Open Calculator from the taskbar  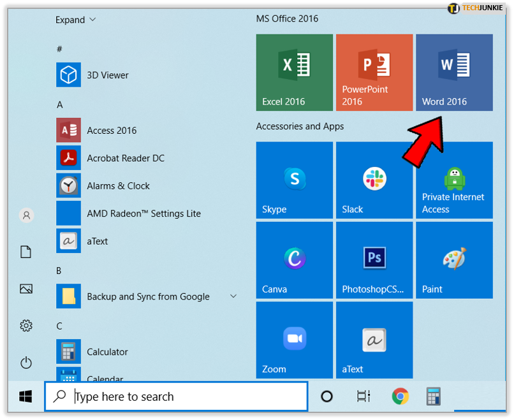tap(434, 396)
